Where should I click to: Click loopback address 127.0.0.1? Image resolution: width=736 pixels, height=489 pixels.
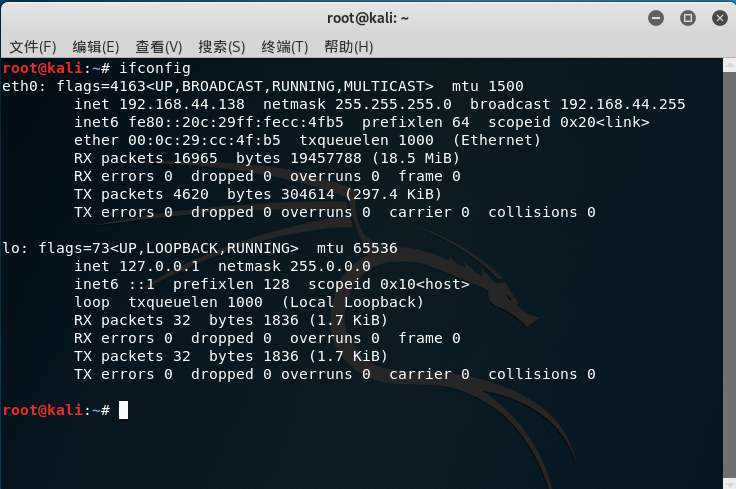159,267
